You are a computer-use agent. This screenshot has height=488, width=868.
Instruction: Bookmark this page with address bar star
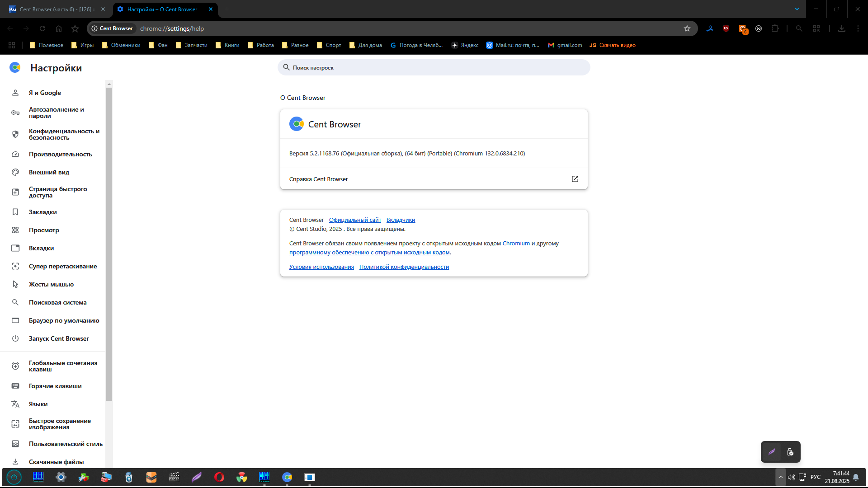[x=687, y=28]
